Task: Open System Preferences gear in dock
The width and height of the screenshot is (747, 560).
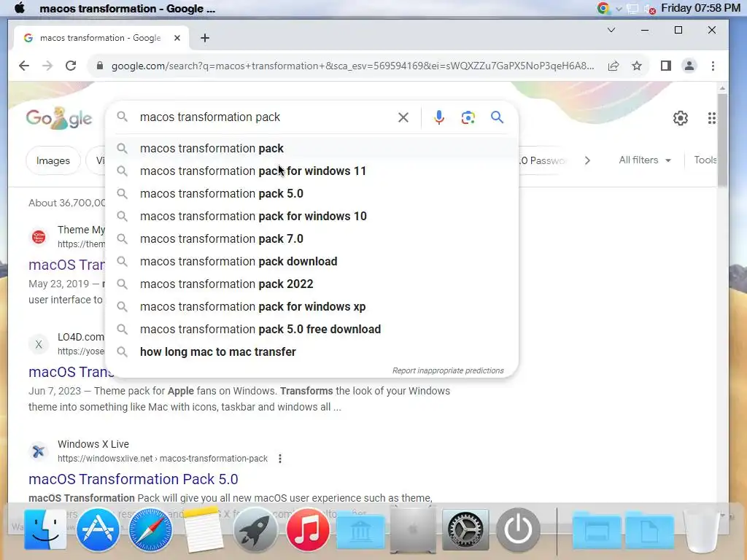Action: [x=465, y=529]
